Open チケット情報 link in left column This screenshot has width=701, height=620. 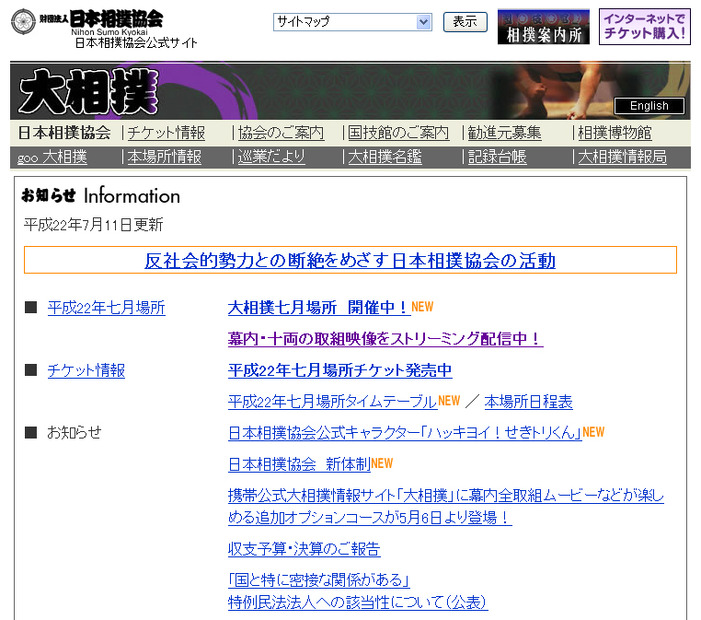(x=86, y=370)
